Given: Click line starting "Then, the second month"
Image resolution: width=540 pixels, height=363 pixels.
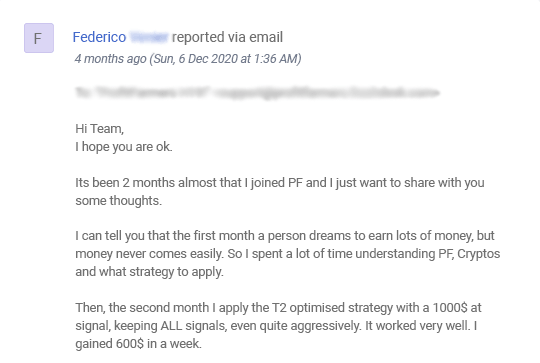Looking at the screenshot, I should [278, 308].
